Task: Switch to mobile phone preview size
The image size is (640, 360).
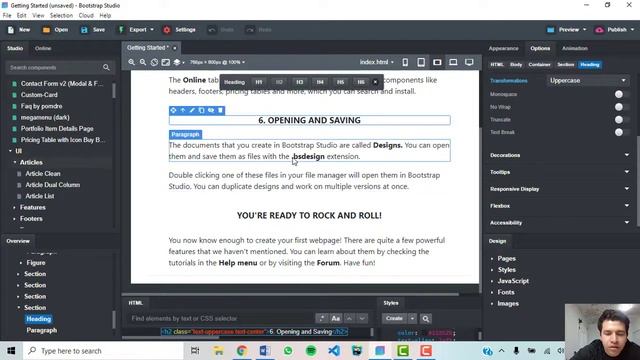Action: coord(405,62)
